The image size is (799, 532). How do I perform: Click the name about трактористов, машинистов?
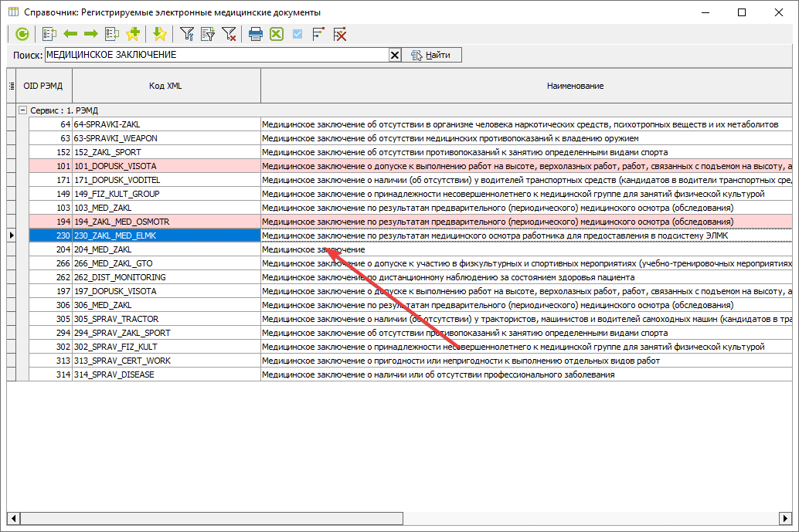coord(527,319)
